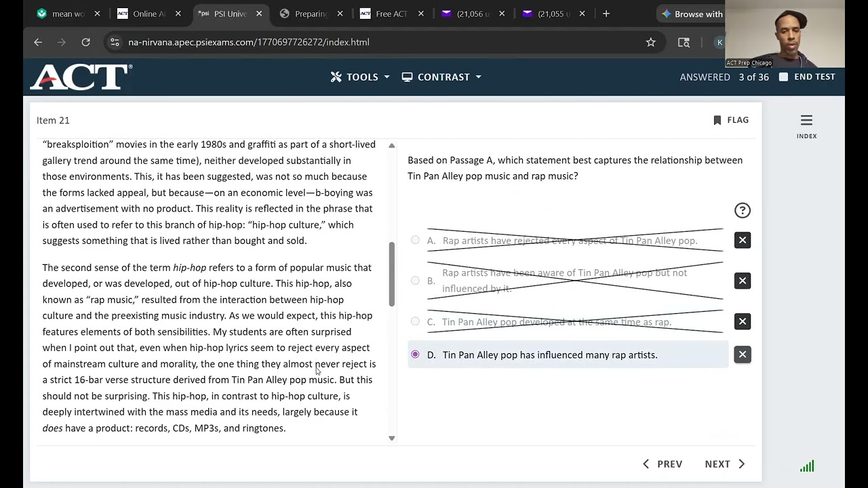Bookmark this page with the star icon
The height and width of the screenshot is (488, 868).
pyautogui.click(x=651, y=42)
